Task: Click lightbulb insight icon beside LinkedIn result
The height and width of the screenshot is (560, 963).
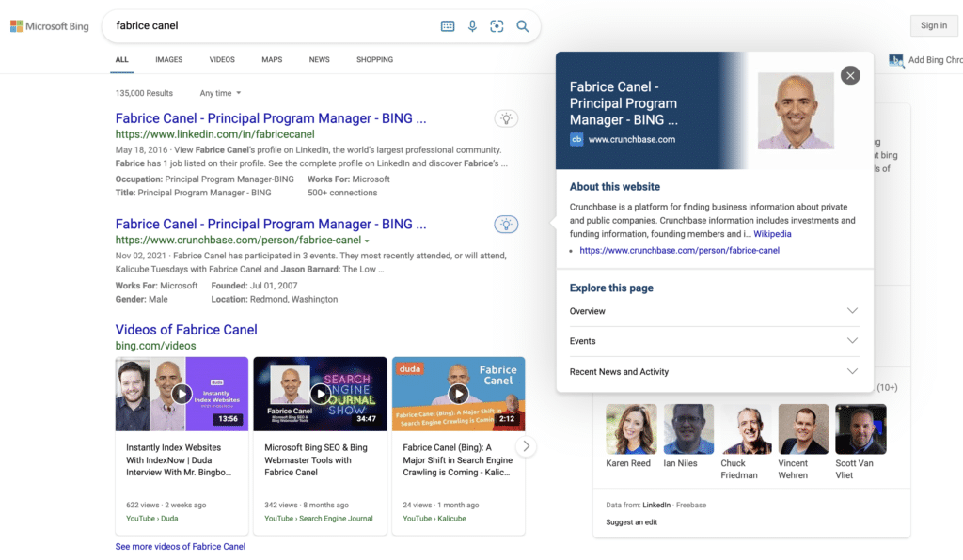Action: (506, 118)
